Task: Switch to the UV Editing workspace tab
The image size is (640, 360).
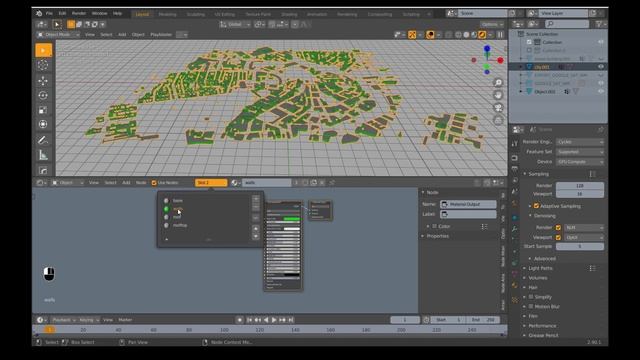Action: pos(225,14)
